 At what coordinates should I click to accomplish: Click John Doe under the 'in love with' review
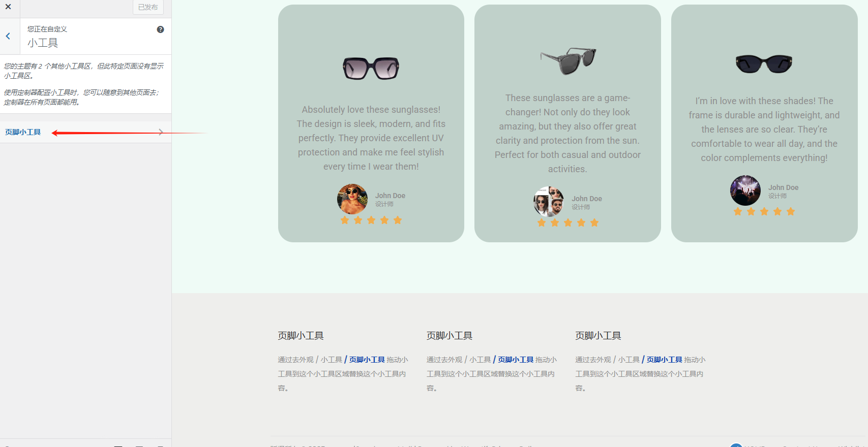point(783,187)
